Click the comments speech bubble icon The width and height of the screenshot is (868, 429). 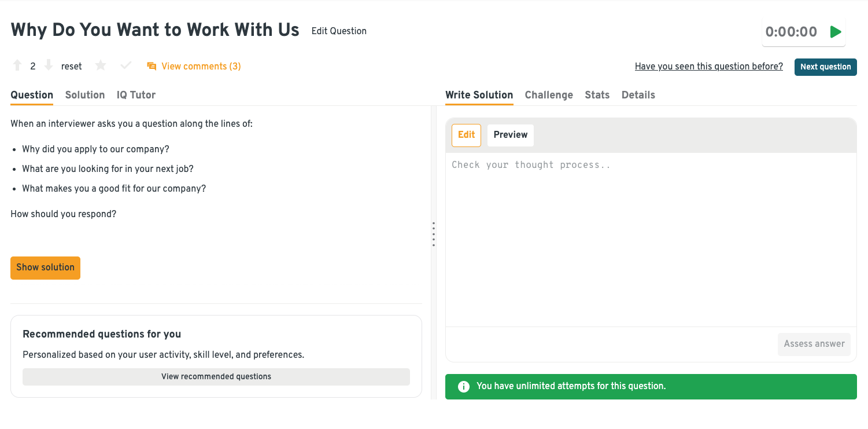(152, 67)
